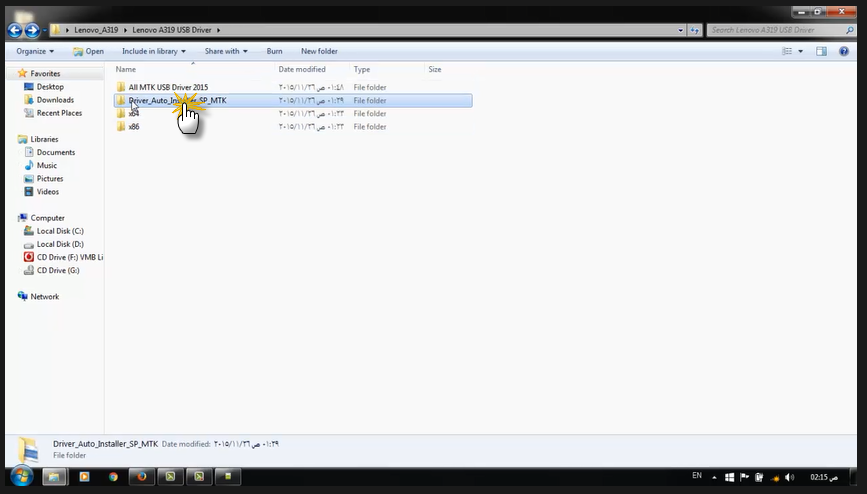Click the Open toolbar button

point(88,51)
